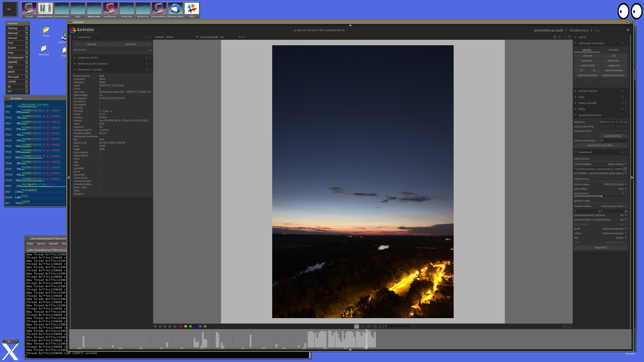Collapse the 'informácie o obrázku' module

point(90,70)
